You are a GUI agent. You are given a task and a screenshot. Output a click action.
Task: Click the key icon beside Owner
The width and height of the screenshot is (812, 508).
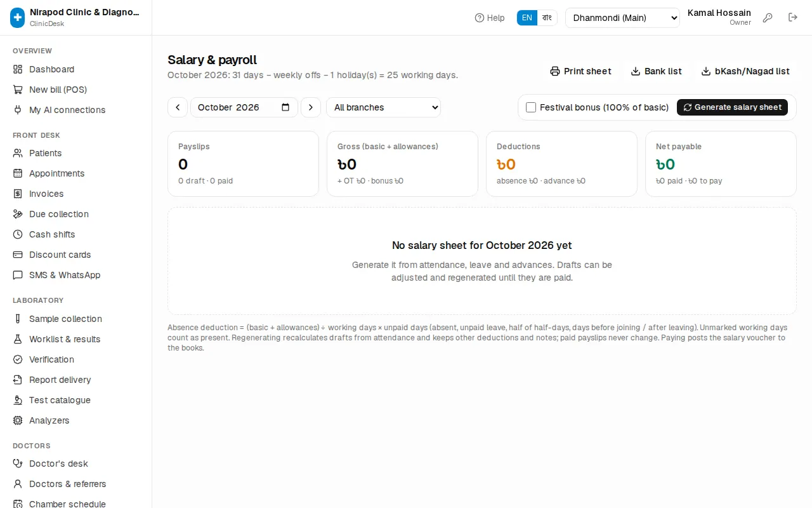click(x=768, y=18)
